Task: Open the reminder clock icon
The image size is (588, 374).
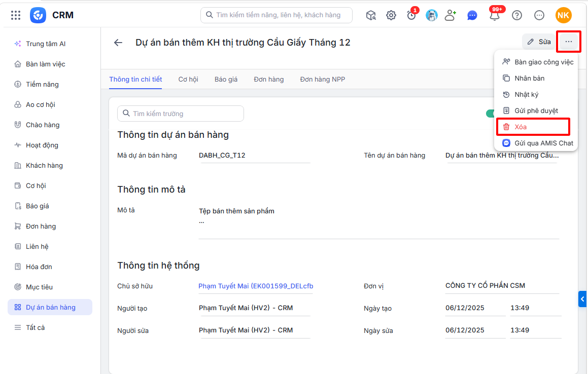Action: tap(411, 15)
